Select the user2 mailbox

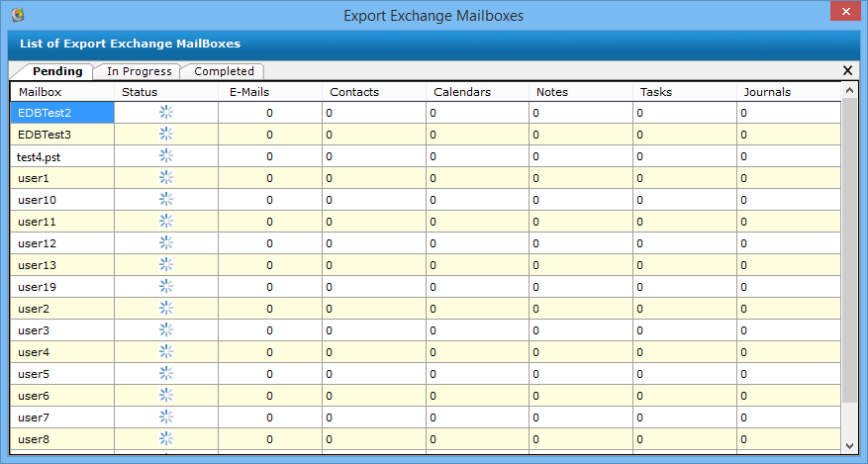(62, 309)
